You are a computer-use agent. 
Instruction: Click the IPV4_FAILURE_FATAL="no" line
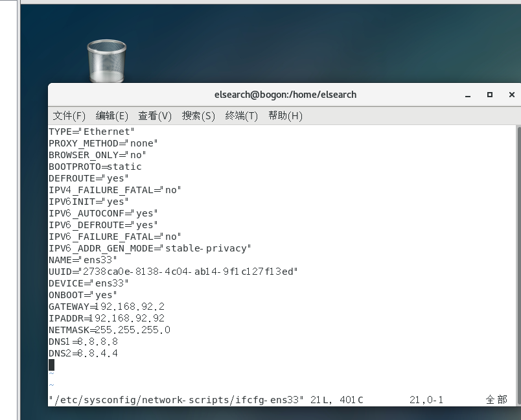pyautogui.click(x=115, y=190)
